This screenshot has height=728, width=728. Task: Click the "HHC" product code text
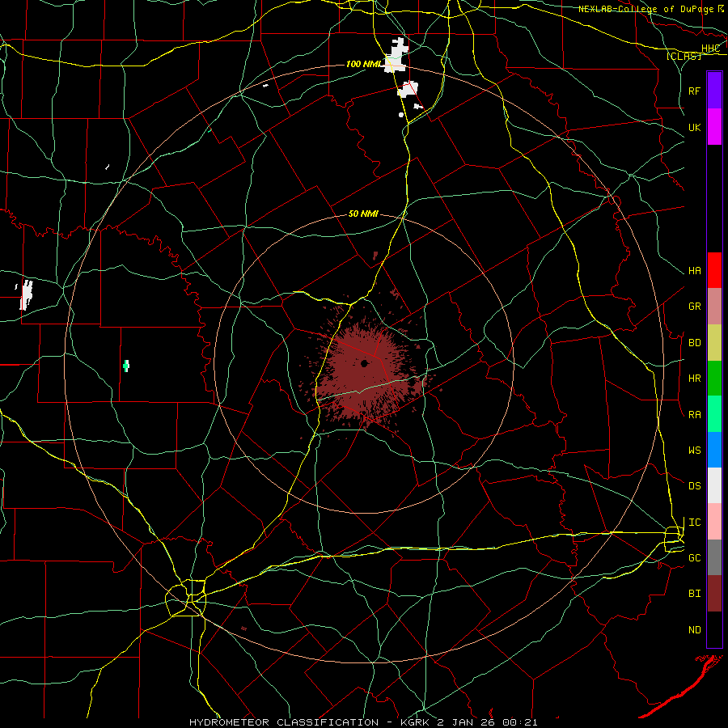[710, 49]
